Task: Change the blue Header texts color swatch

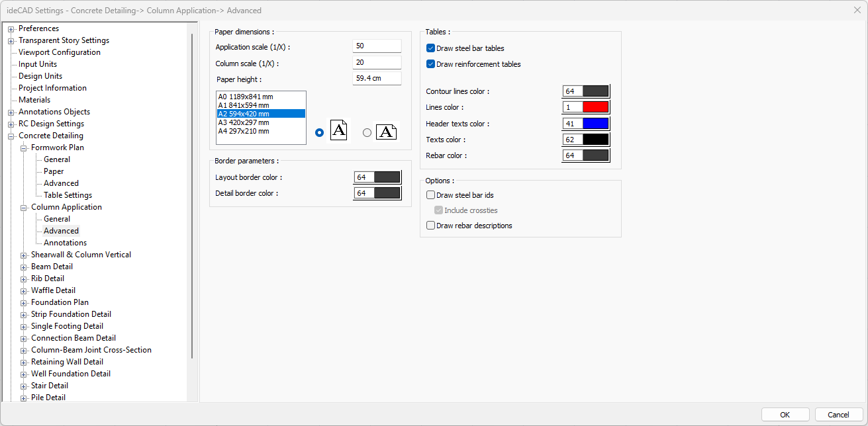Action: (x=595, y=124)
